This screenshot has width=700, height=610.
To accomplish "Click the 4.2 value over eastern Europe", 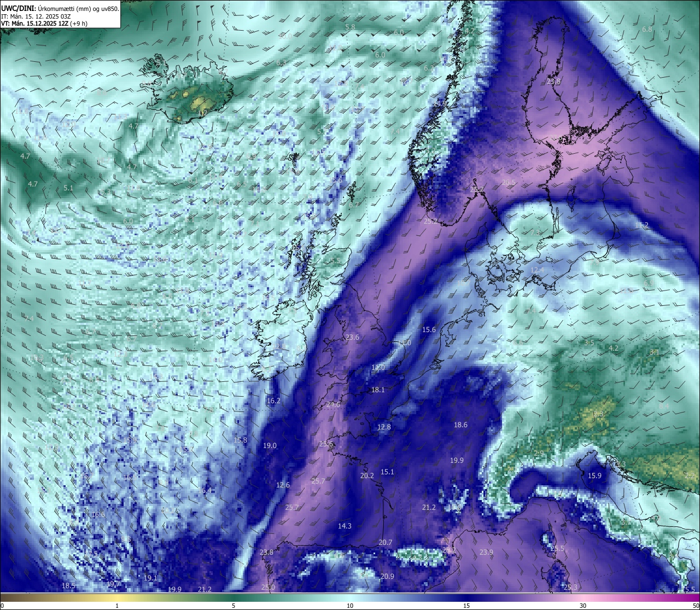I will pos(614,348).
